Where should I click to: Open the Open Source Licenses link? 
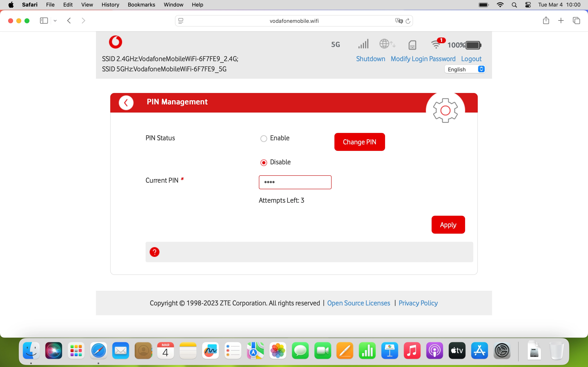(x=359, y=303)
